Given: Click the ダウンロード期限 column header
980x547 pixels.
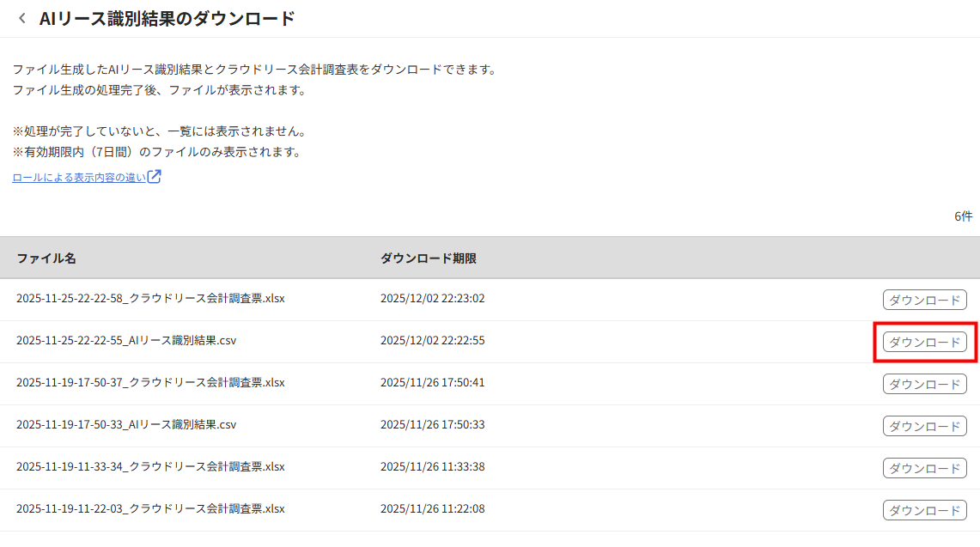Looking at the screenshot, I should click(428, 258).
